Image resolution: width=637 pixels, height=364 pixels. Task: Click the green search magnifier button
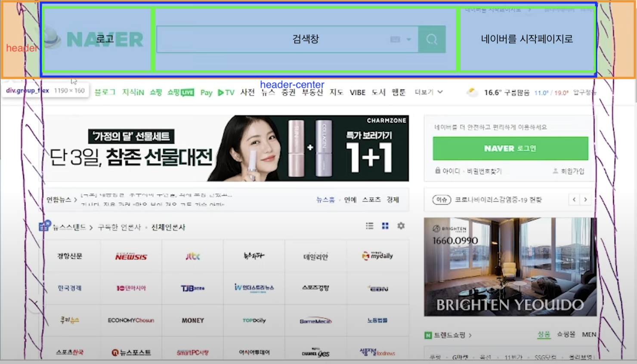[x=432, y=40]
